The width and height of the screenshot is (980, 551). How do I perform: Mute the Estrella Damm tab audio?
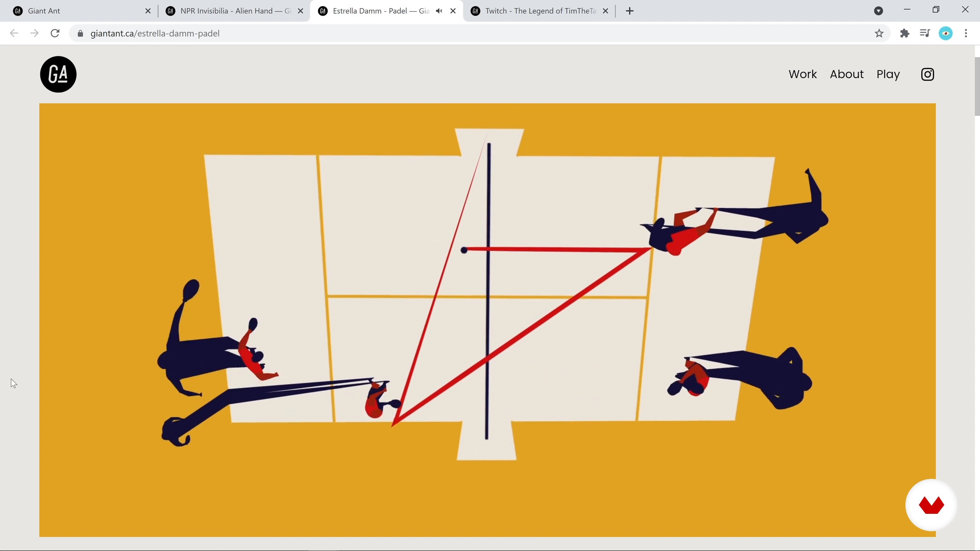click(x=439, y=11)
